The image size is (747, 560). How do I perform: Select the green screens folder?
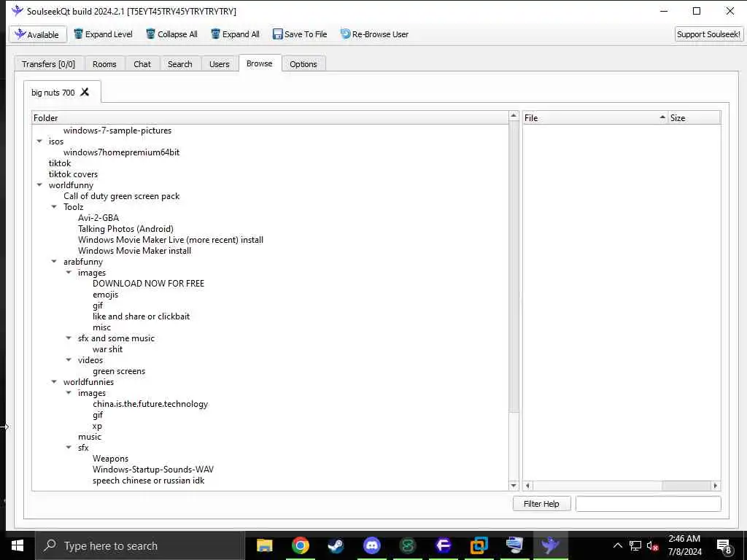[119, 371]
